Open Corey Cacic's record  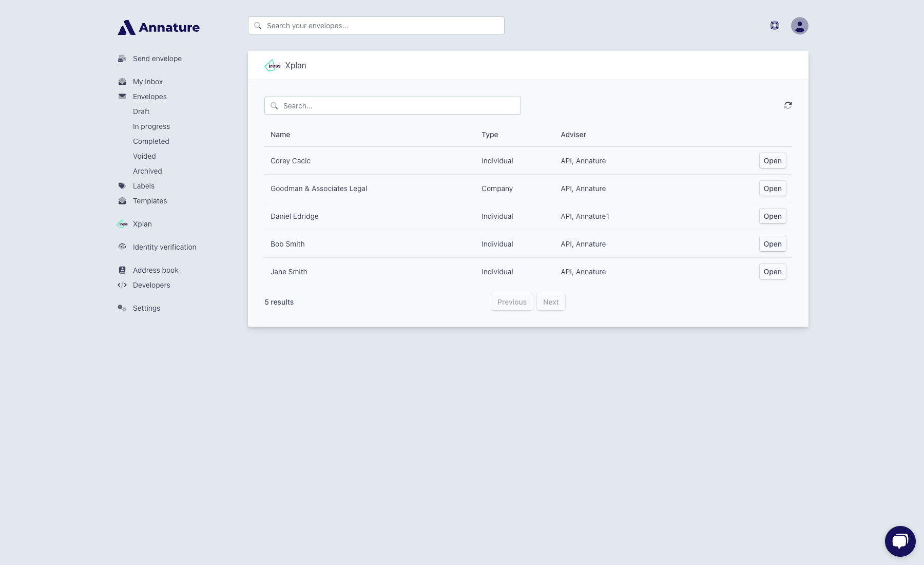[x=772, y=161]
